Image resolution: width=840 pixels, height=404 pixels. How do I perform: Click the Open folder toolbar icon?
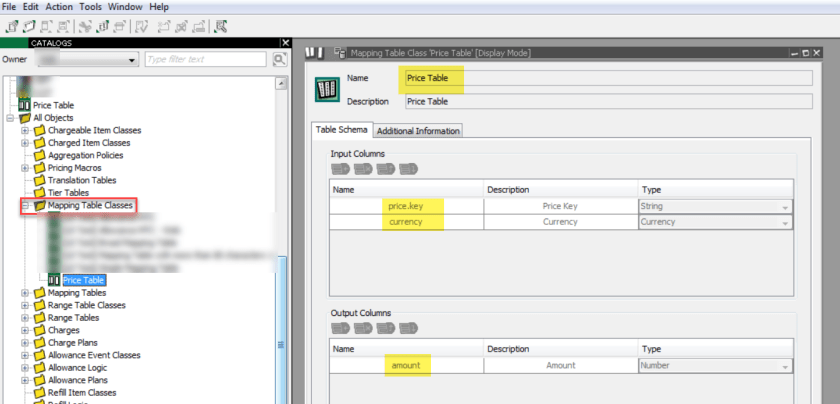29,25
